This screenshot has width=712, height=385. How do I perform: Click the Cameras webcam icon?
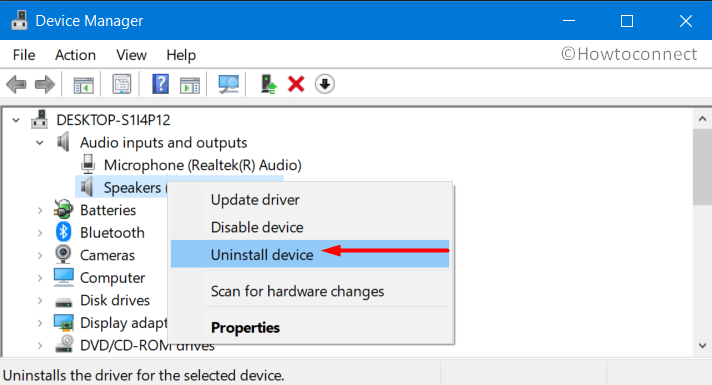click(x=63, y=254)
